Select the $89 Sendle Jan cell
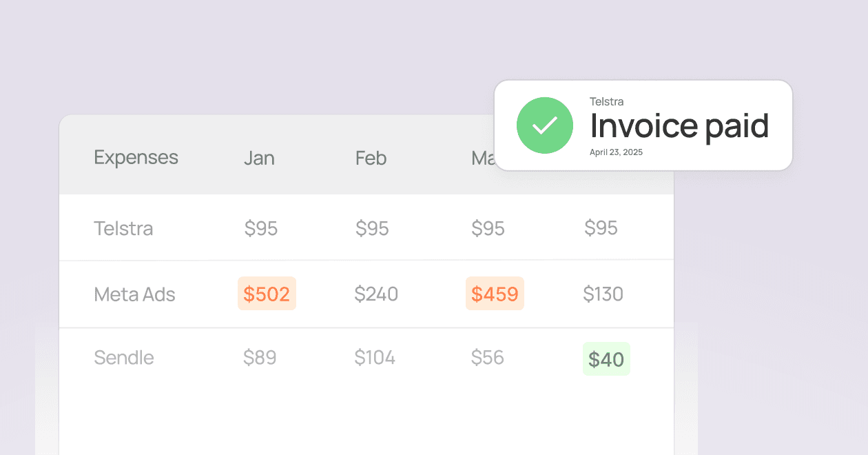 pyautogui.click(x=260, y=358)
